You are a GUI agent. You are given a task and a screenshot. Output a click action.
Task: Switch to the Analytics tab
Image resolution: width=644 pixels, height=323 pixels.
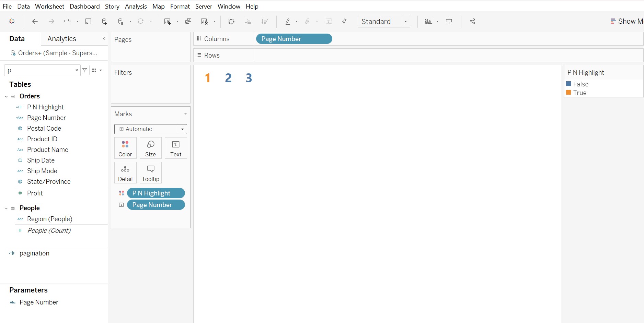(x=62, y=39)
